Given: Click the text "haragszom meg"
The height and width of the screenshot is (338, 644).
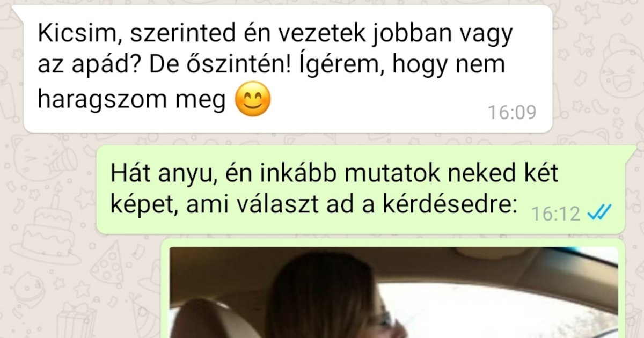Looking at the screenshot, I should 131,100.
